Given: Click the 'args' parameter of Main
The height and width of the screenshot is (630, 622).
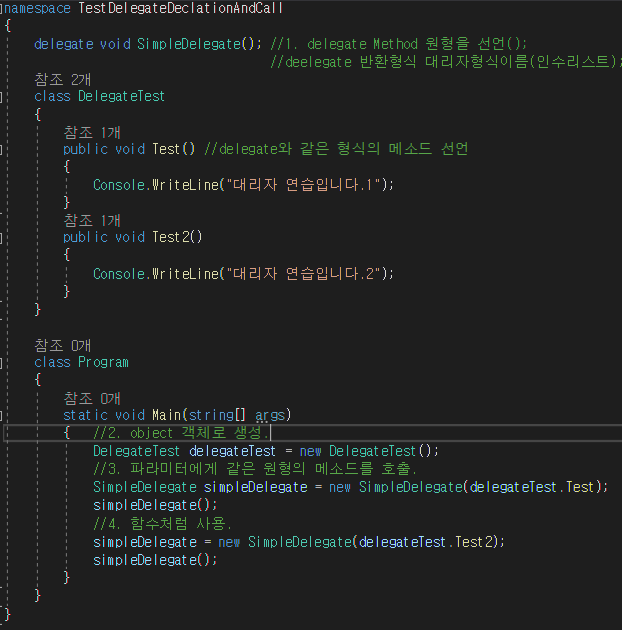Looking at the screenshot, I should coord(270,415).
